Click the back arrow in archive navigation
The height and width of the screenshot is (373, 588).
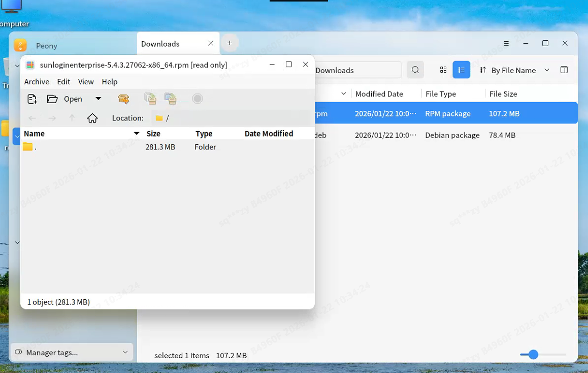pyautogui.click(x=31, y=118)
